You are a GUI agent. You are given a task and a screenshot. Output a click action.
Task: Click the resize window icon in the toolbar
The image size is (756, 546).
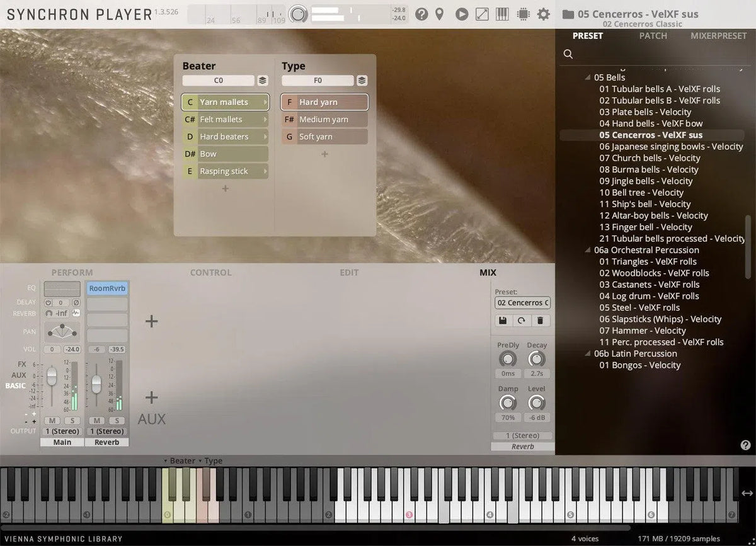[482, 13]
